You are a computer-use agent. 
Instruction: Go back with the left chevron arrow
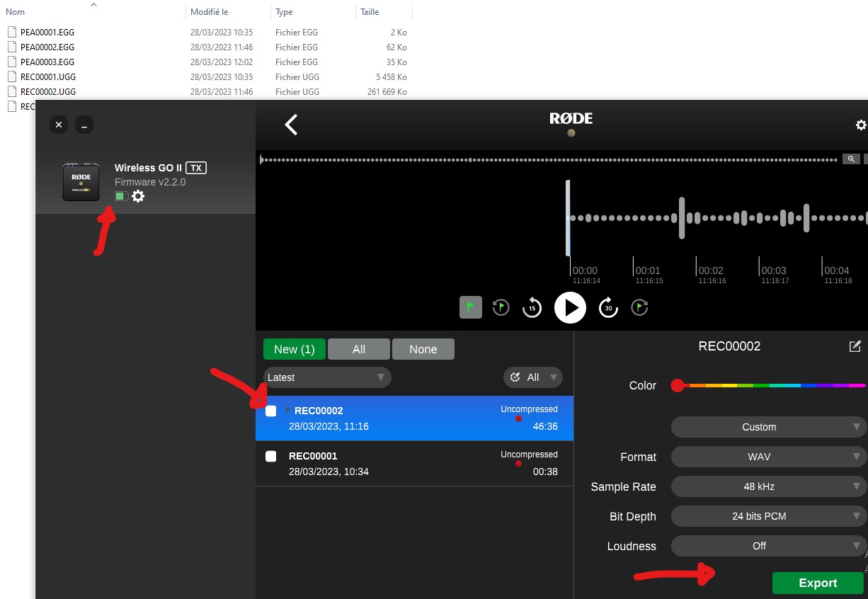click(291, 125)
